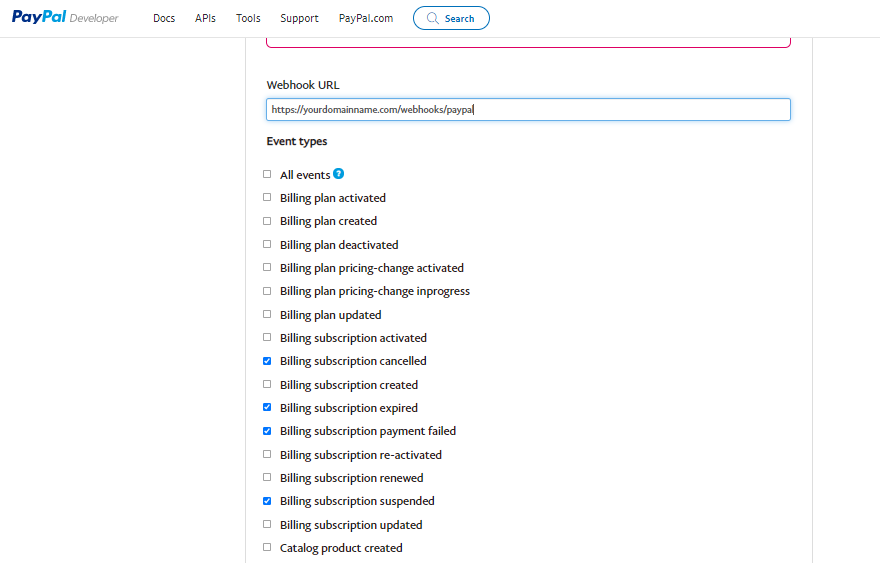Enable Billing plan pricing-change inprogress
Image resolution: width=880 pixels, height=563 pixels.
click(x=267, y=291)
